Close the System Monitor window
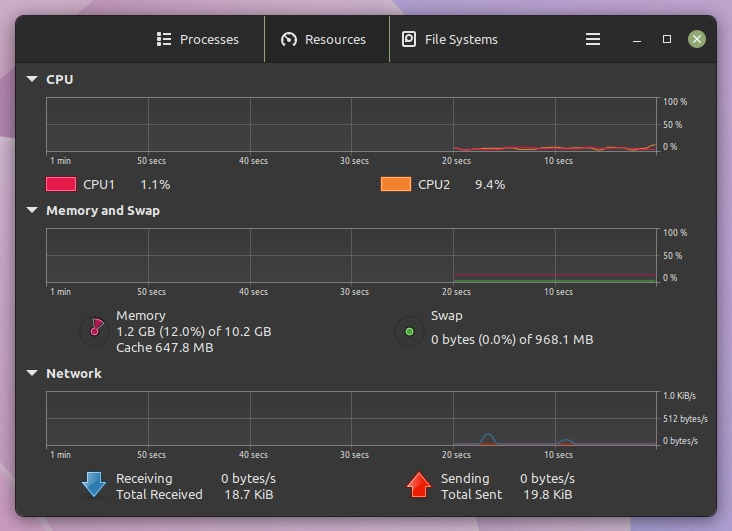This screenshot has height=531, width=732. [x=697, y=39]
